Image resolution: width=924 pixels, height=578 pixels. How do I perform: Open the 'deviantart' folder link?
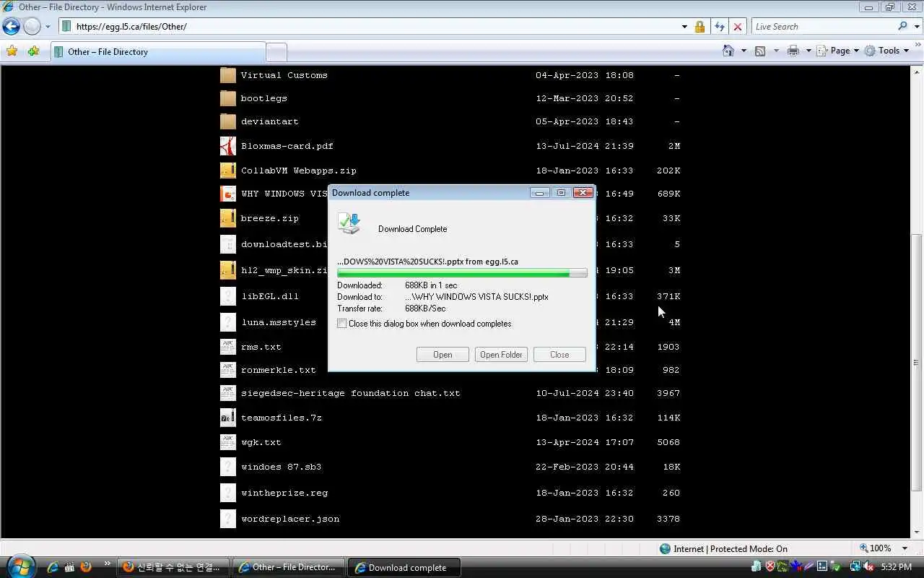[x=269, y=121]
